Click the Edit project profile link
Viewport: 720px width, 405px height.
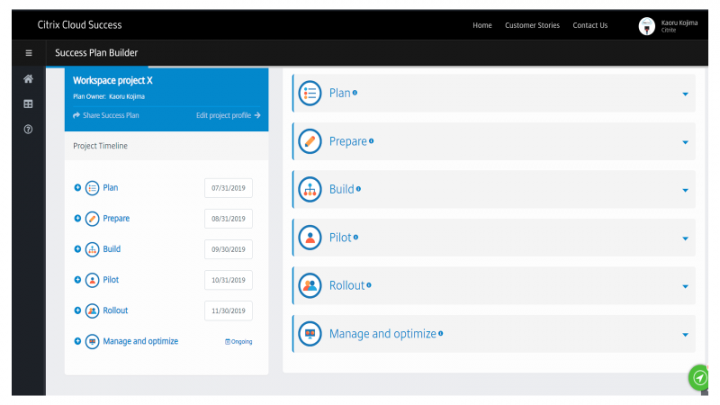coord(228,115)
